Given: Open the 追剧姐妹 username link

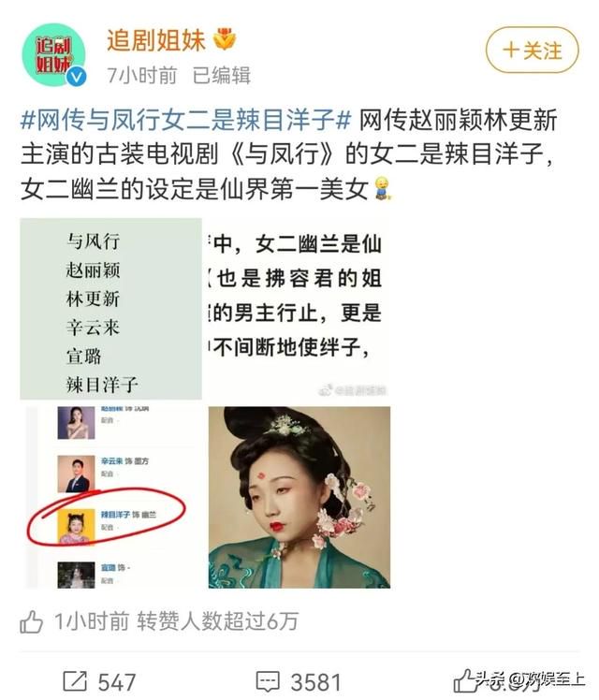Looking at the screenshot, I should pos(156,40).
